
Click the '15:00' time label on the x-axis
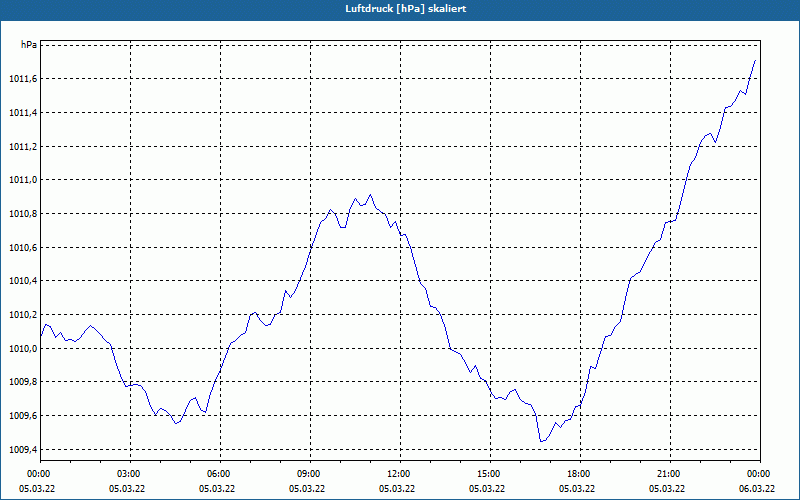click(487, 474)
